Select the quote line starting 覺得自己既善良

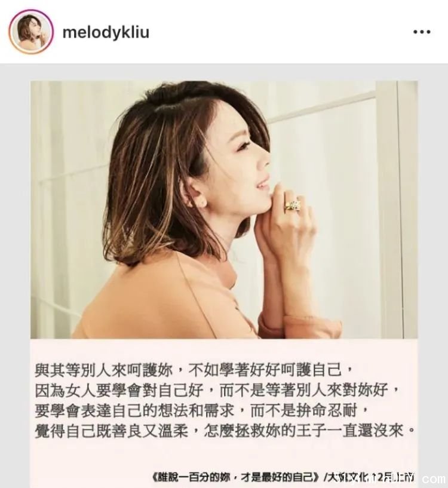click(x=225, y=431)
